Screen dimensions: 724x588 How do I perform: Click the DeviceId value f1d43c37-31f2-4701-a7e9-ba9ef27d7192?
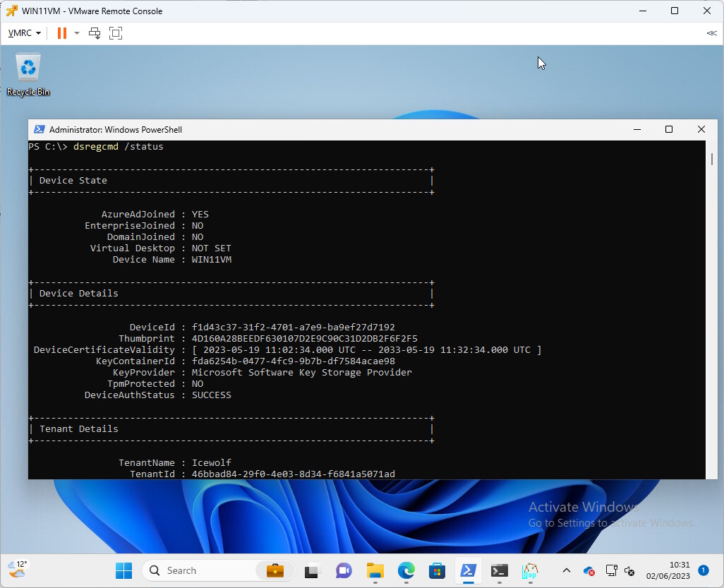(x=294, y=327)
